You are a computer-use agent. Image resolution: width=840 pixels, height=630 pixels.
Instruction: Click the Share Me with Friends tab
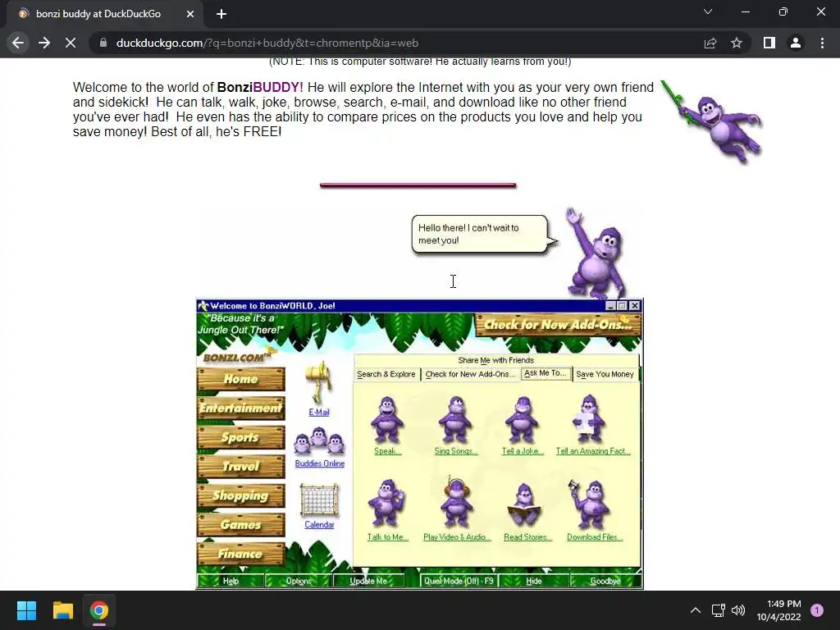pos(495,360)
